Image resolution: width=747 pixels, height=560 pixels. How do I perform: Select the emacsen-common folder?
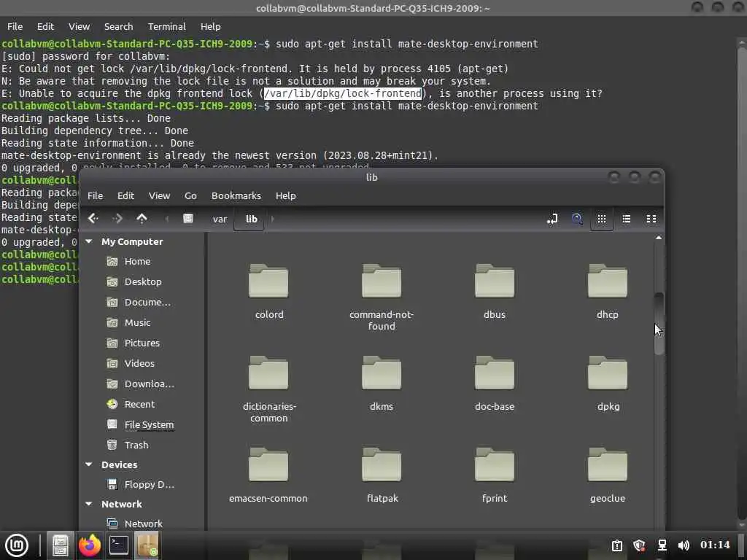tap(268, 475)
